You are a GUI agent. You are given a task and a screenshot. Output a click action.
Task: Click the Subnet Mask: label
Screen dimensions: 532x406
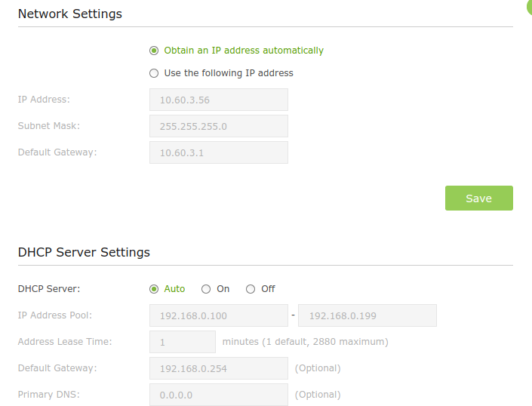point(49,126)
